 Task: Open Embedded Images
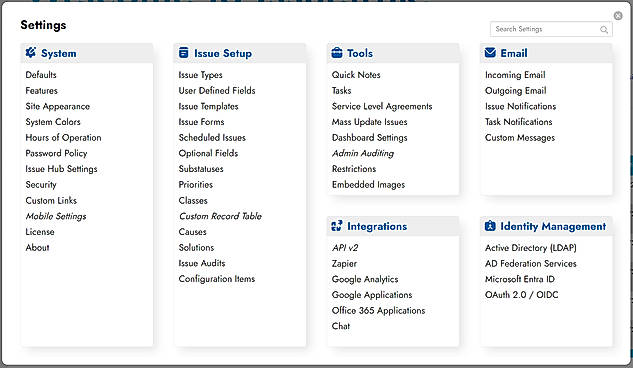[x=368, y=185]
